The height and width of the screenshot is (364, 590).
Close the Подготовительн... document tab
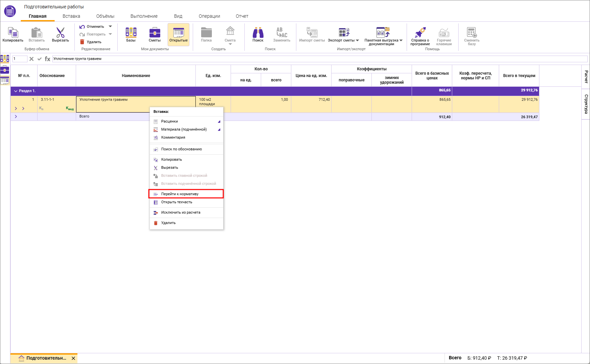[73, 358]
